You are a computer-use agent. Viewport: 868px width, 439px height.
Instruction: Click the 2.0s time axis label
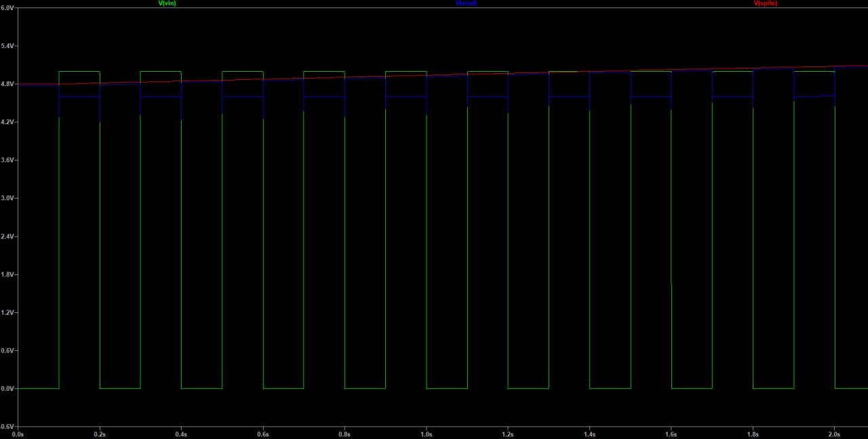tap(835, 434)
